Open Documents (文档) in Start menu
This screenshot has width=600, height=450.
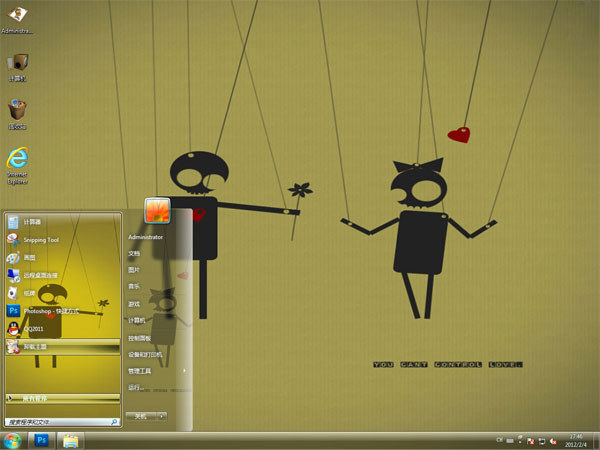[x=134, y=253]
